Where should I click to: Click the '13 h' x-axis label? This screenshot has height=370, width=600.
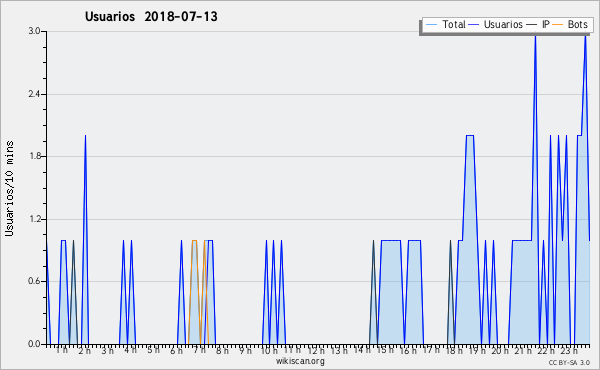click(x=339, y=350)
